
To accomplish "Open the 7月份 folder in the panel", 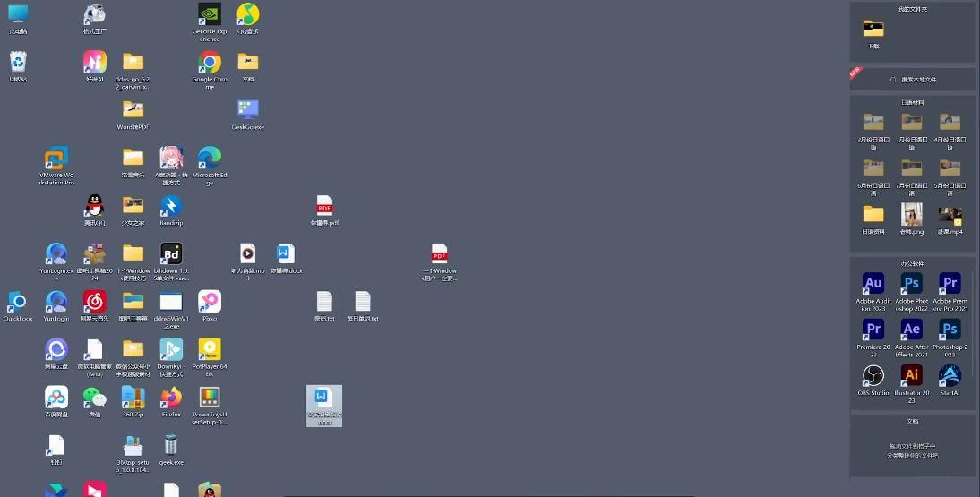I will tap(912, 167).
